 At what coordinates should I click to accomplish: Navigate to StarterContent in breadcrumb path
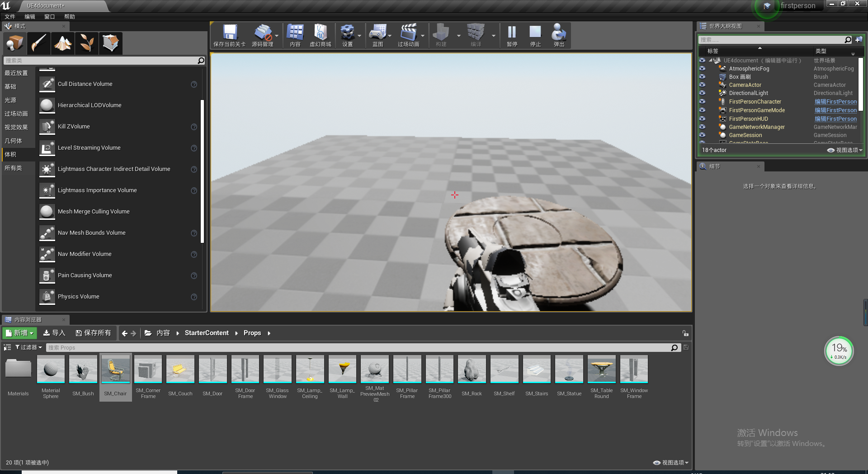[x=207, y=333]
